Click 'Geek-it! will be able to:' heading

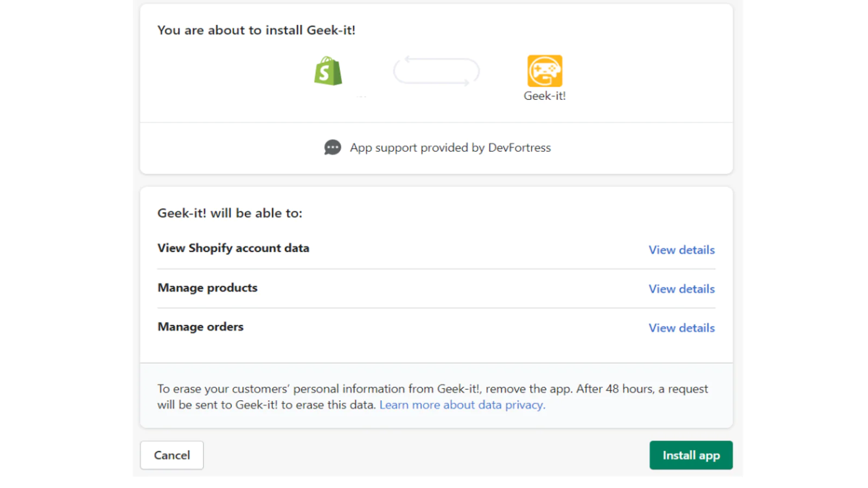point(229,213)
